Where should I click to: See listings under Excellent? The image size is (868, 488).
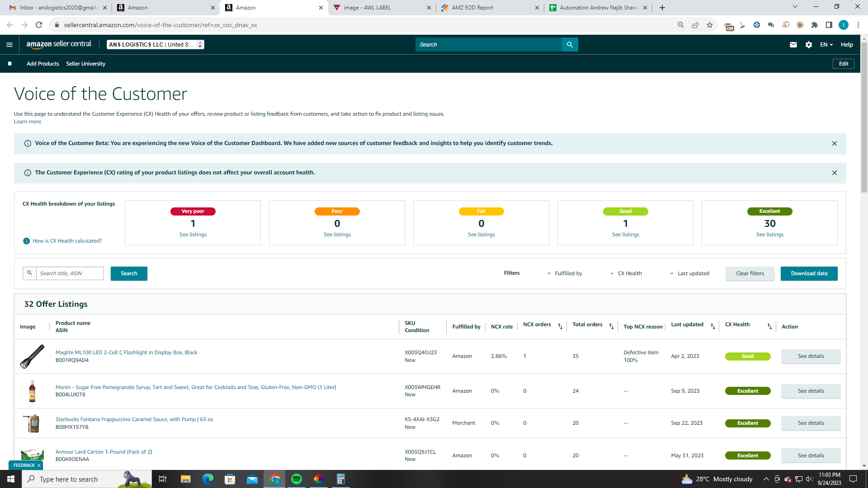coord(770,235)
